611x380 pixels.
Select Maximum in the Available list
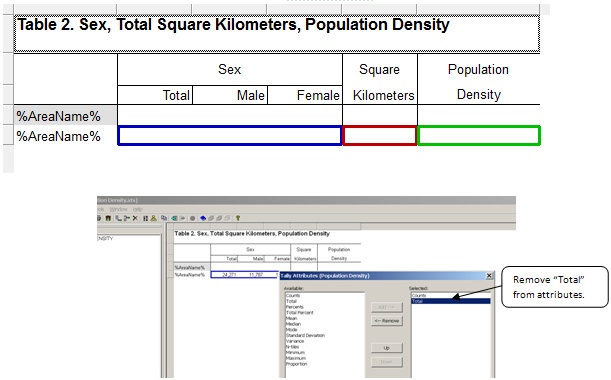296,358
